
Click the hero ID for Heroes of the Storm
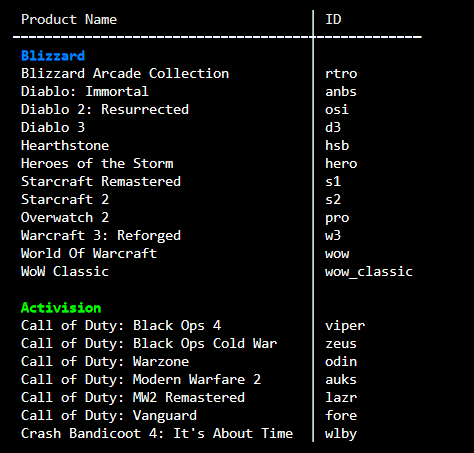pyautogui.click(x=341, y=163)
